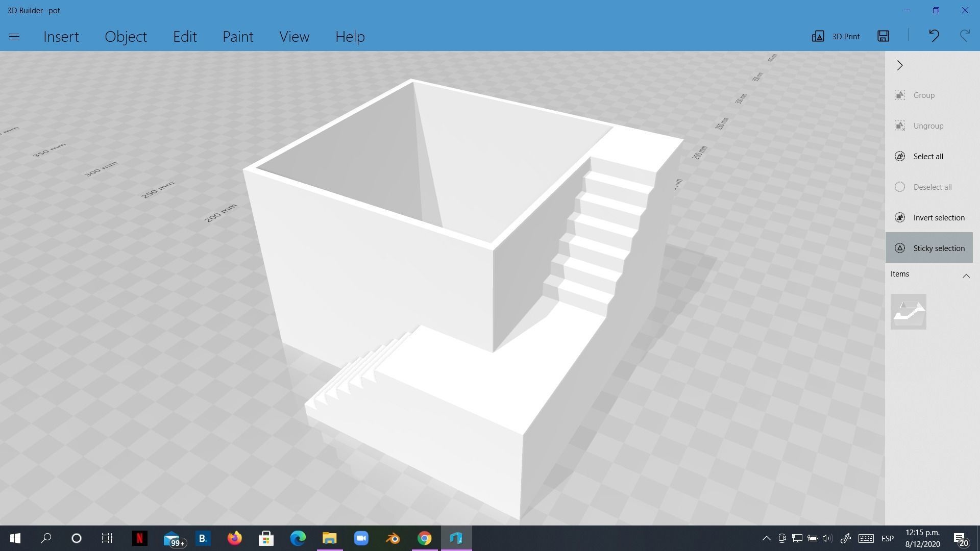980x551 pixels.
Task: Toggle Sticky selection
Action: click(x=929, y=248)
